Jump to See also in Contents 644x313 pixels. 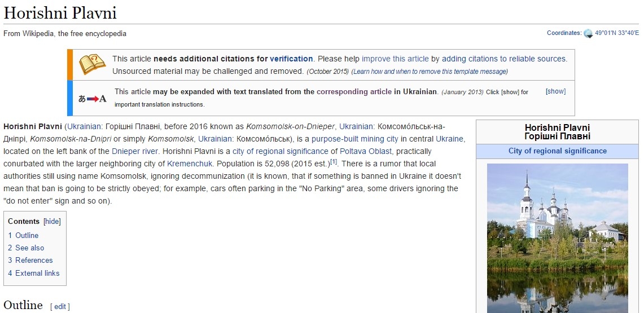pos(29,248)
